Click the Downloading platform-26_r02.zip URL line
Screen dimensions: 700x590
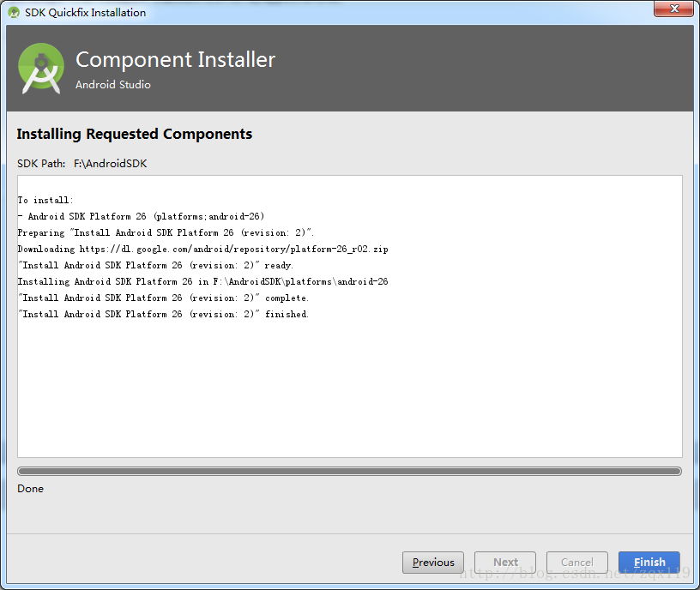202,249
